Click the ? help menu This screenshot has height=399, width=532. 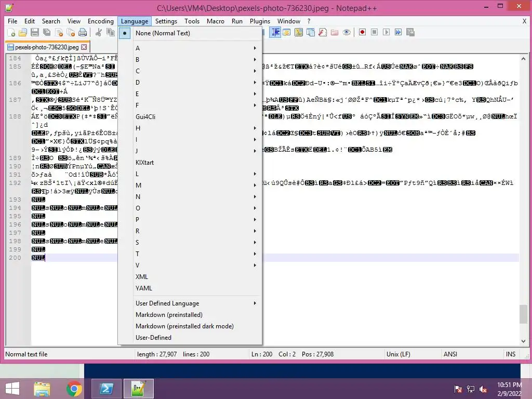tap(309, 21)
